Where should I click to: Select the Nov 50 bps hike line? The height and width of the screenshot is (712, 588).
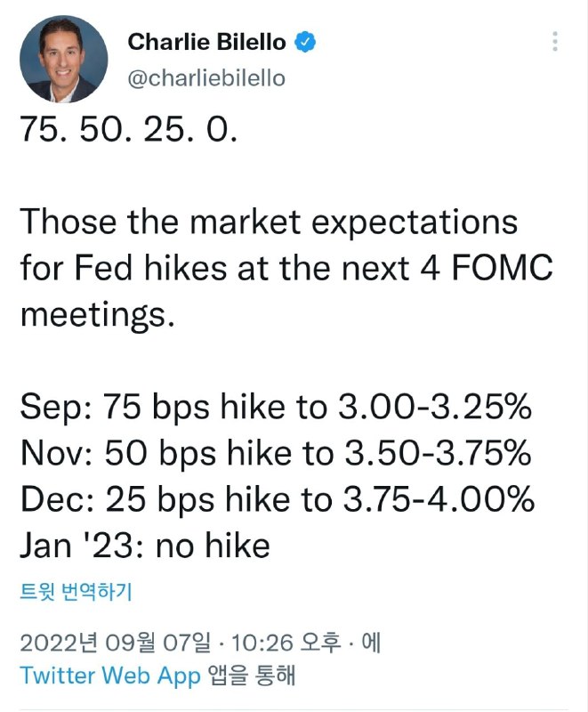276,453
